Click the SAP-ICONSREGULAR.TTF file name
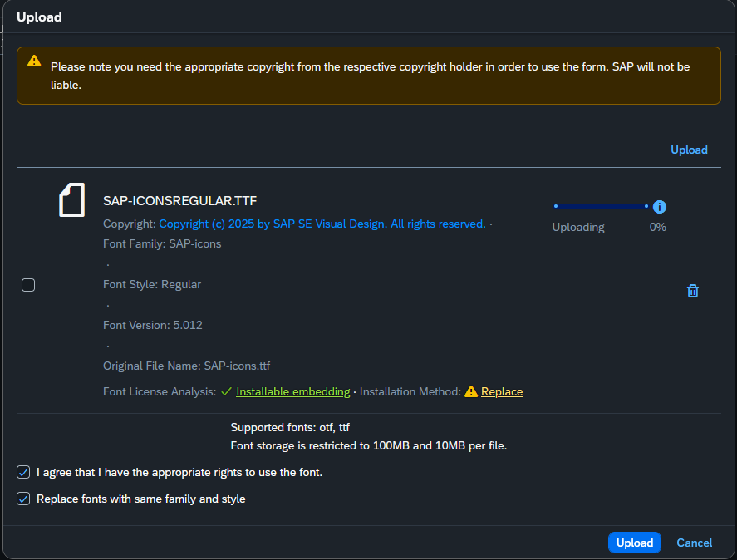Viewport: 737px width, 560px height. (179, 200)
